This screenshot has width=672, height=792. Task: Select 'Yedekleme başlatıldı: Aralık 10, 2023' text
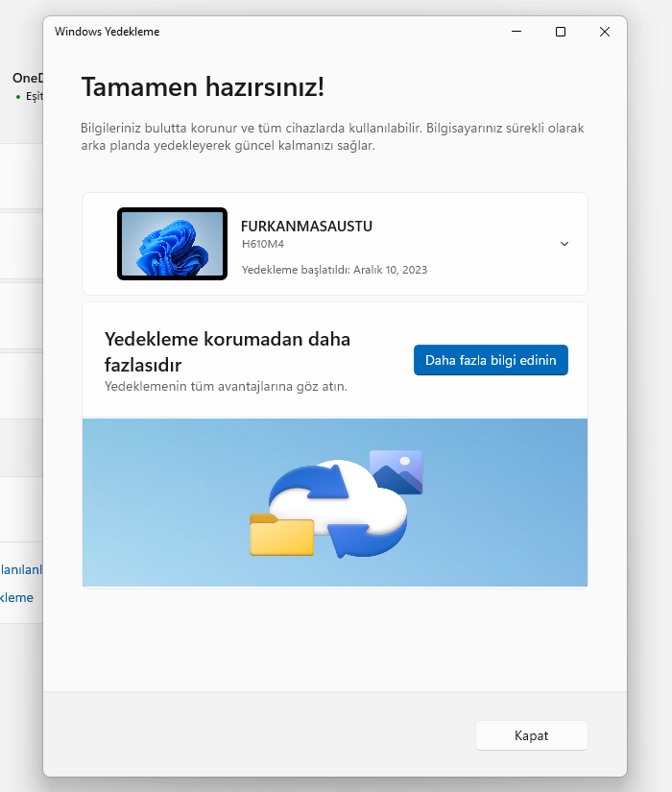[x=334, y=270]
